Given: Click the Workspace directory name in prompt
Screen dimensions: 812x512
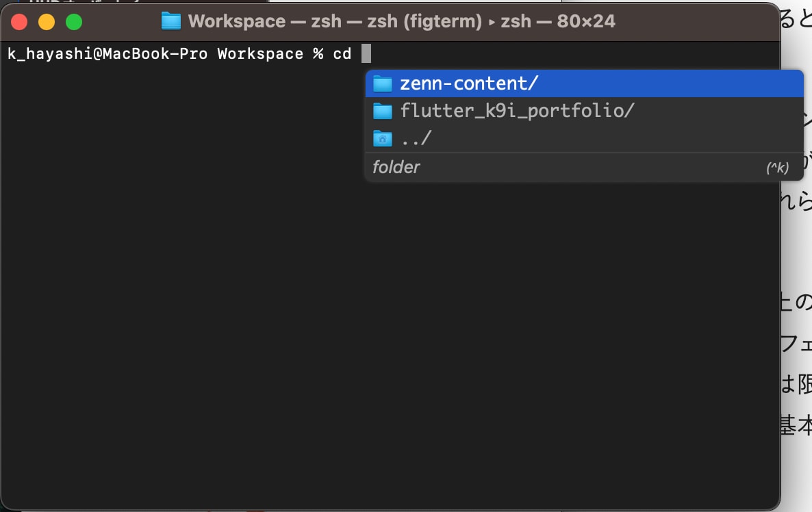Looking at the screenshot, I should coord(260,53).
